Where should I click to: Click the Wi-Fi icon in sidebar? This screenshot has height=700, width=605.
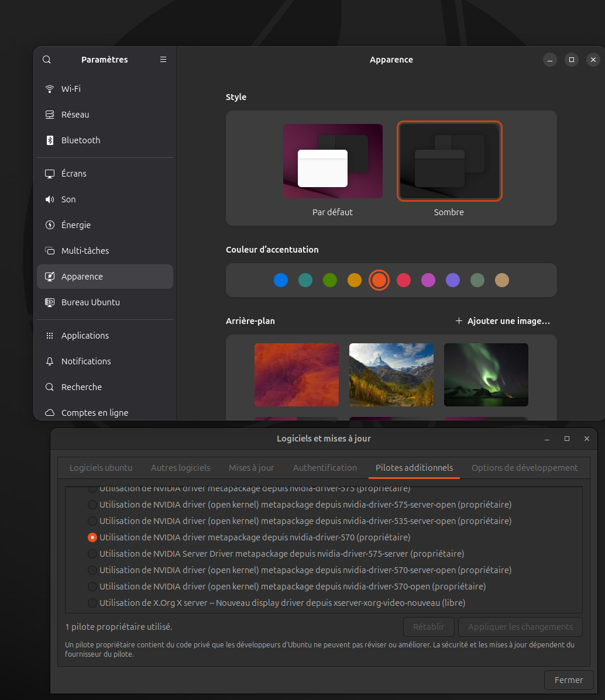(50, 89)
